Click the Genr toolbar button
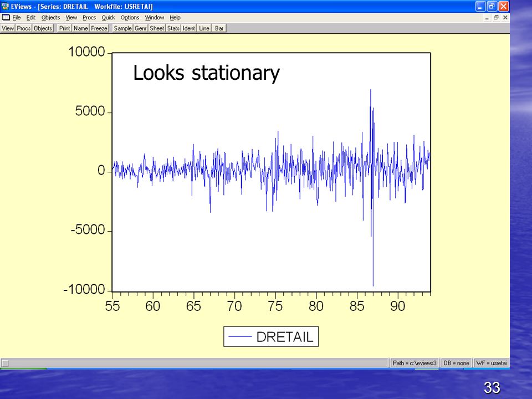 141,28
